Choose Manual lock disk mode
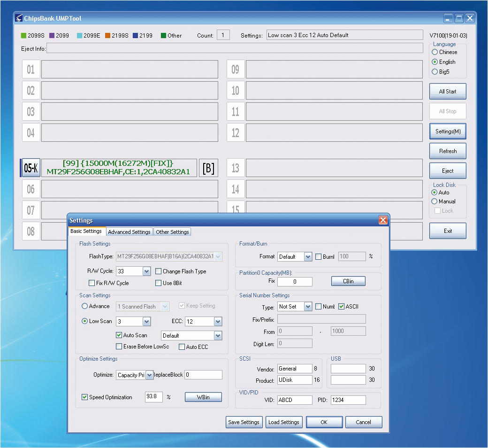Image resolution: width=488 pixels, height=448 pixels. click(x=435, y=201)
